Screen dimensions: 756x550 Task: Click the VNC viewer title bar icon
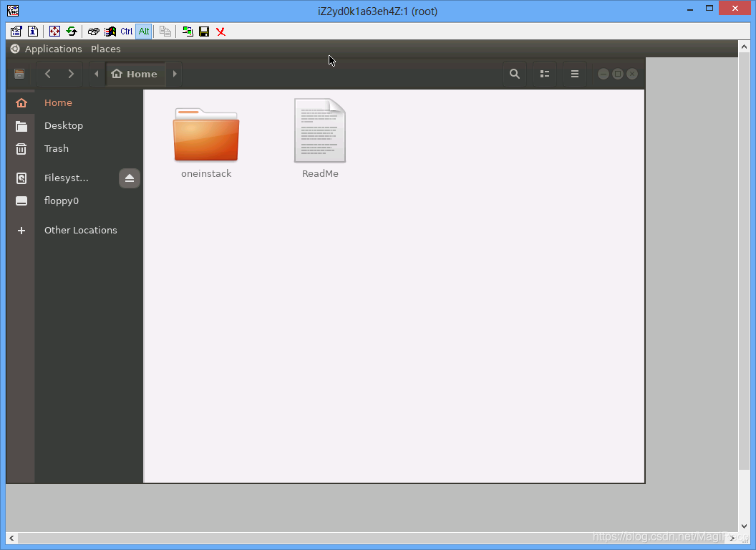pos(13,10)
